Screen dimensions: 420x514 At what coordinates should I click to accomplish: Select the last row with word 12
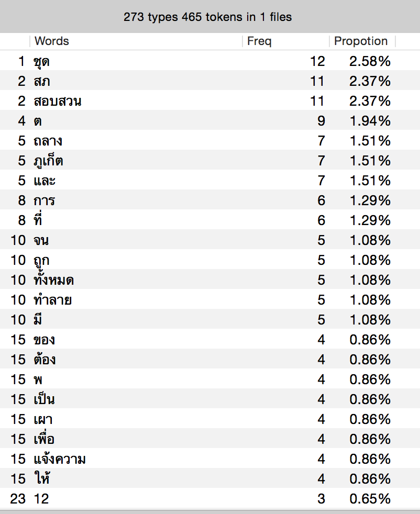41,499
